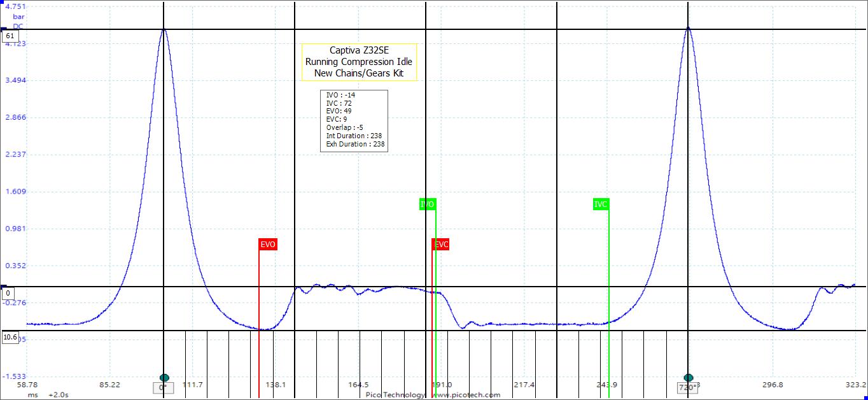Click the Int Duration : 238 row
Screen dimensions: 868x400
(x=354, y=136)
